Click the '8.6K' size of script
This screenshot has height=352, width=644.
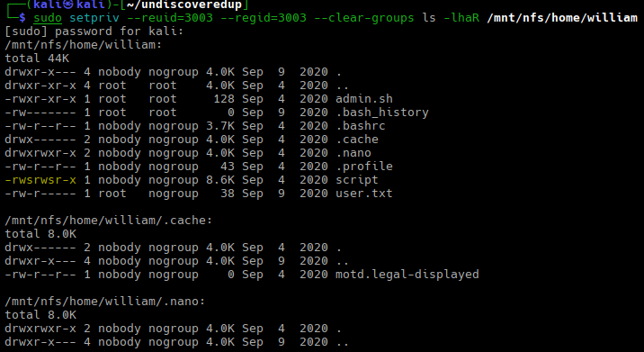pyautogui.click(x=220, y=180)
